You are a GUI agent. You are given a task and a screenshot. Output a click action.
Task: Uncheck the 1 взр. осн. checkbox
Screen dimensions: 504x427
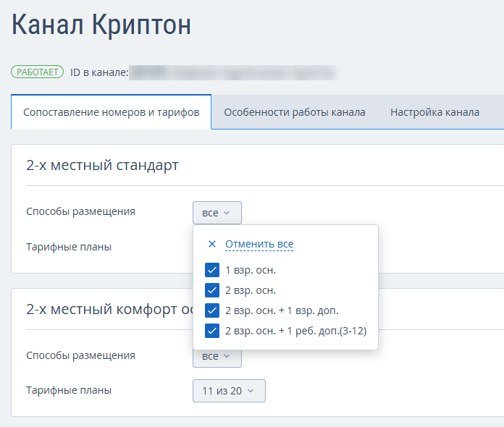tap(212, 270)
